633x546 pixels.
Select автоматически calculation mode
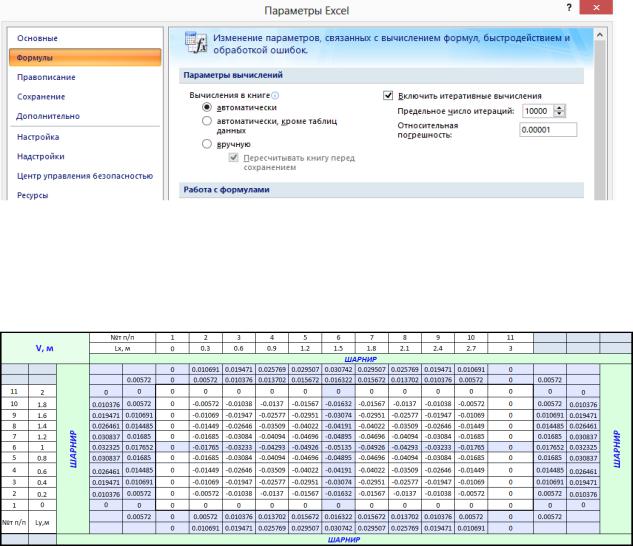[208, 107]
